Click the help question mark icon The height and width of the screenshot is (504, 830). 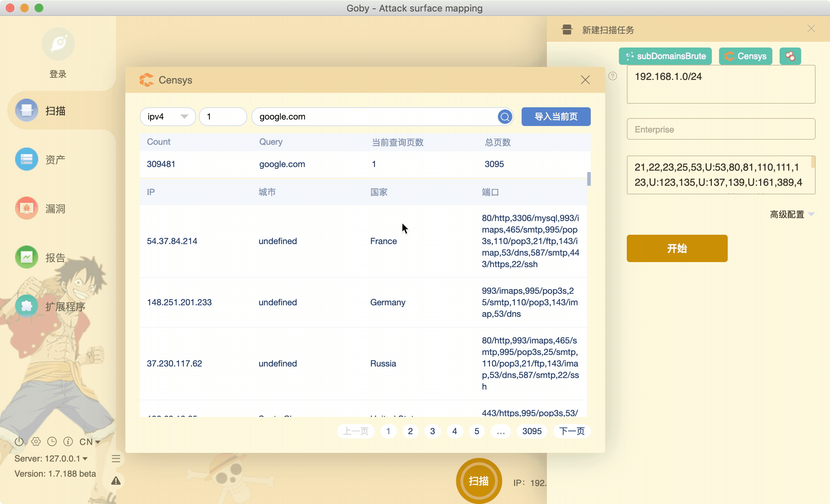click(612, 76)
